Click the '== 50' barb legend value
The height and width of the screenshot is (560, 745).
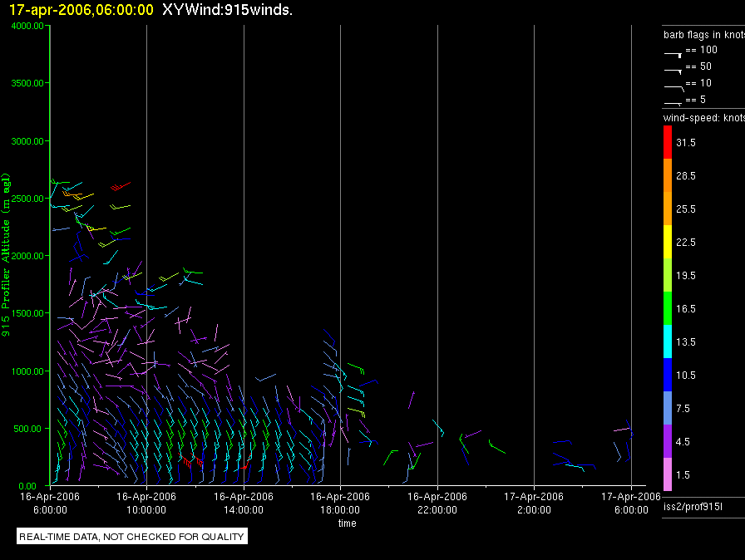point(698,66)
